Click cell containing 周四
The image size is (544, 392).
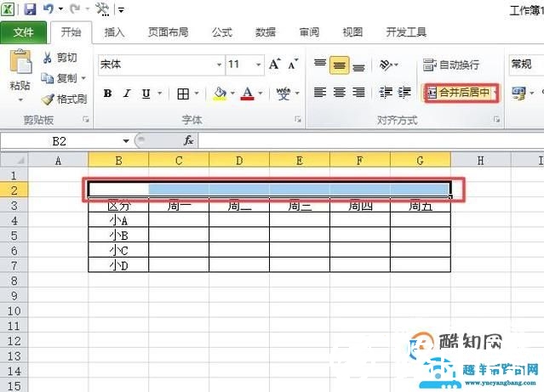(x=360, y=206)
